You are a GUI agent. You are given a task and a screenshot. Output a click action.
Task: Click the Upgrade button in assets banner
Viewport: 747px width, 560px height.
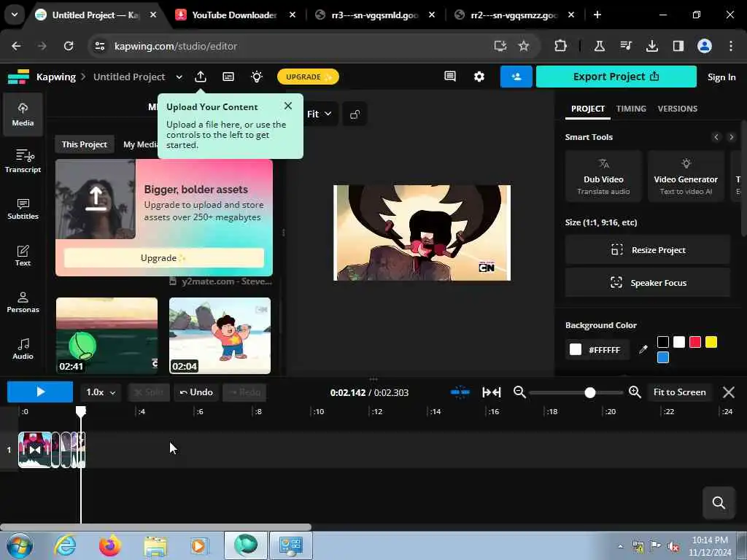tap(164, 258)
